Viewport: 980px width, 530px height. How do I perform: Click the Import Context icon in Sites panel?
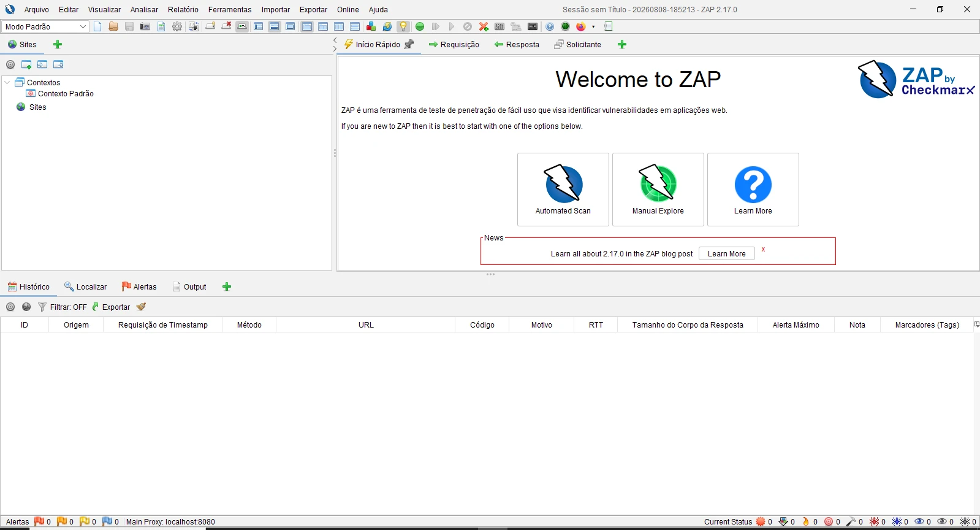[42, 64]
